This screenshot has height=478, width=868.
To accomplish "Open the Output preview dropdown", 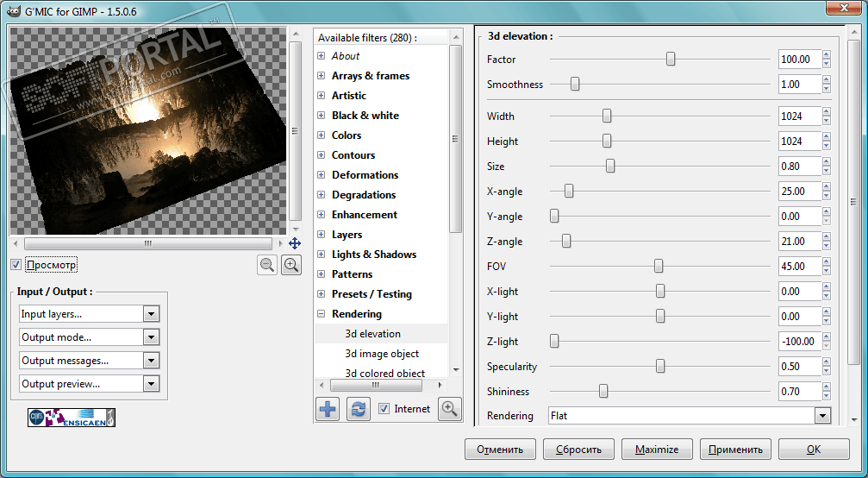I will [89, 384].
